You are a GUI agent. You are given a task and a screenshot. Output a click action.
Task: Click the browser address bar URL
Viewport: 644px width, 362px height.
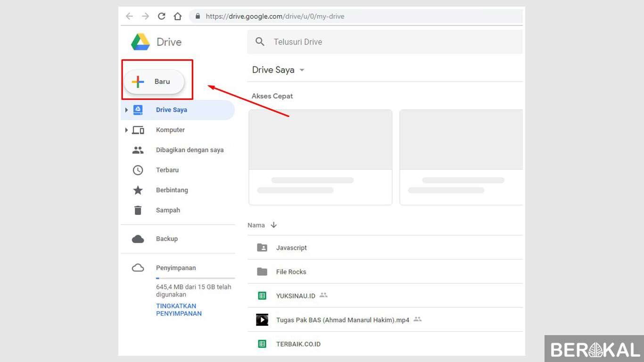[275, 16]
